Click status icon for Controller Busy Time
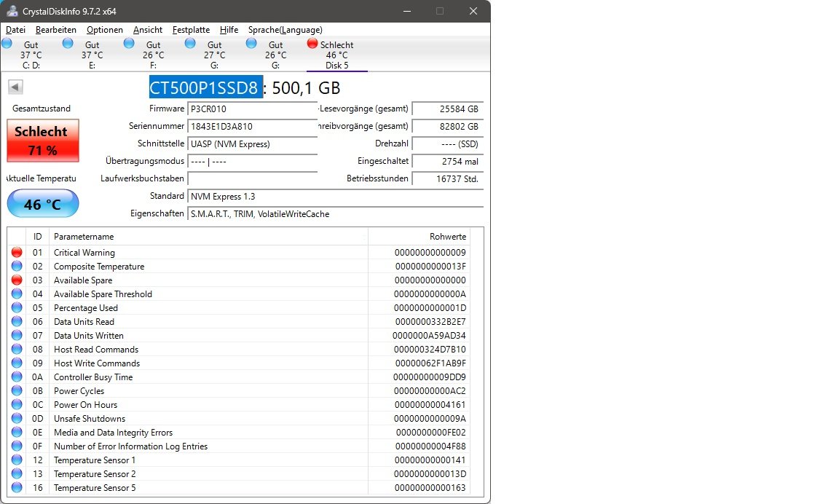The height and width of the screenshot is (504, 839). click(x=17, y=377)
